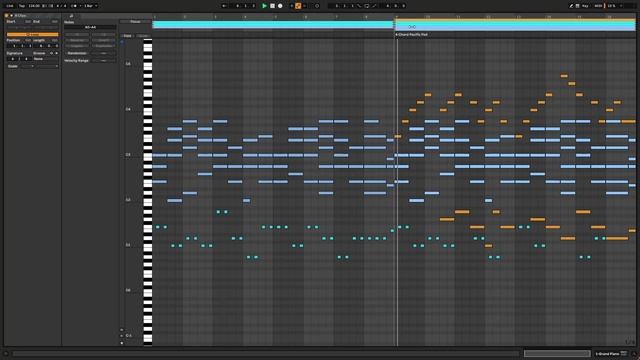Viewport: 640px width, 360px height.
Task: Toggle the Computer MIDI Keyboard icon
Action: pos(578,6)
